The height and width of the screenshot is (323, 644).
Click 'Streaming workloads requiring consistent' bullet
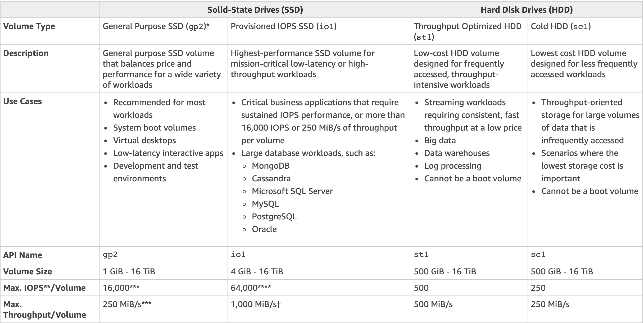(473, 115)
